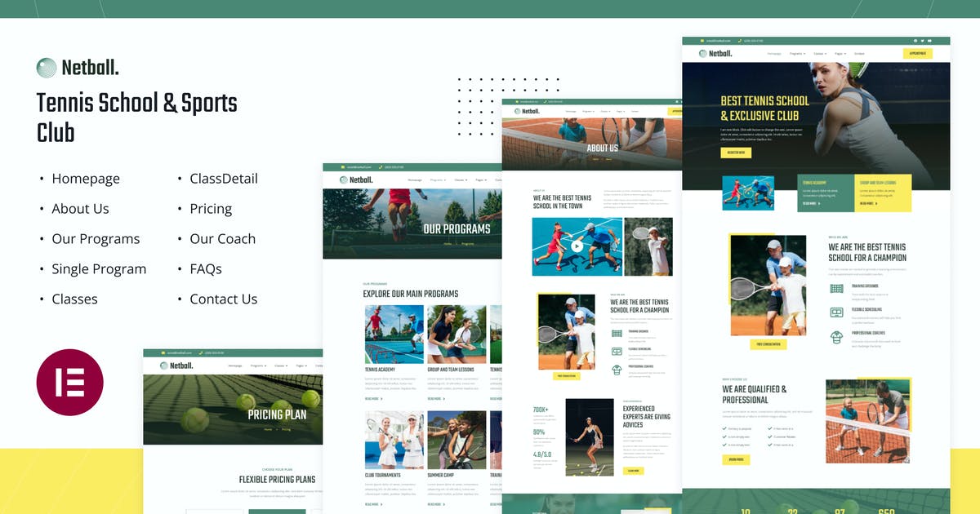Click the yellow button under Experienced Experts section
Image resolution: width=980 pixels, height=514 pixels.
pyautogui.click(x=633, y=471)
